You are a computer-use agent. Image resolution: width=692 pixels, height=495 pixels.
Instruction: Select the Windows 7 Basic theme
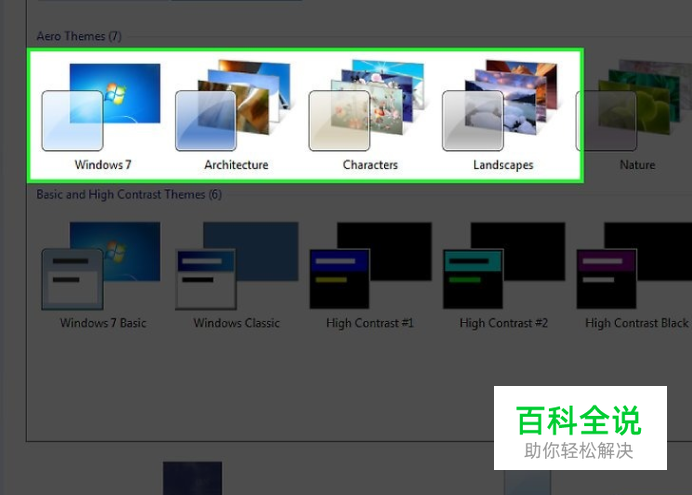point(102,275)
